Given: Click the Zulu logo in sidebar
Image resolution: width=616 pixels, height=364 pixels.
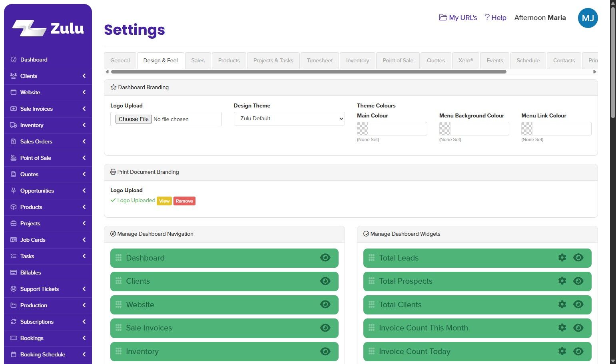Looking at the screenshot, I should tap(48, 28).
